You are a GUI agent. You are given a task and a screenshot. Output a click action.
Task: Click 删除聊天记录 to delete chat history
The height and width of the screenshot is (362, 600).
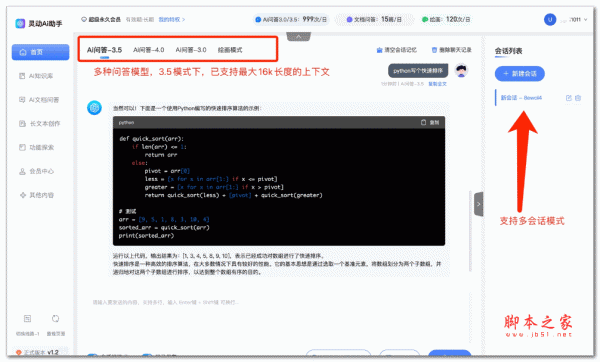(x=452, y=50)
